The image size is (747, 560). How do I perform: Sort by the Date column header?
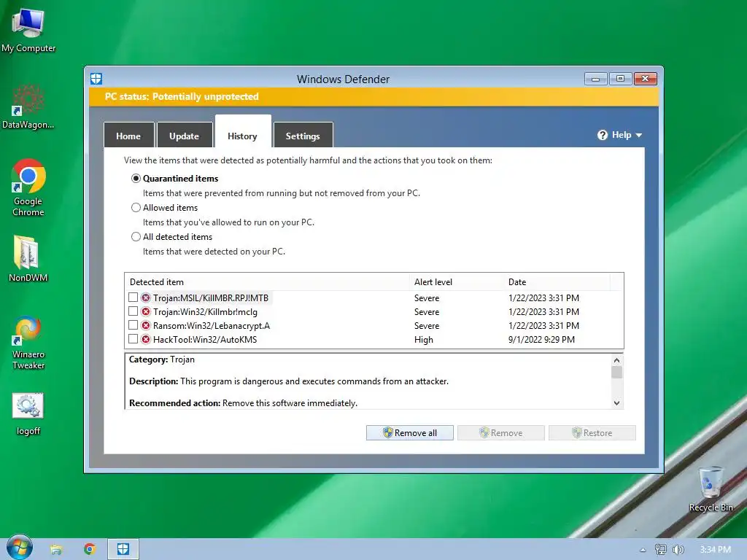[x=557, y=282]
